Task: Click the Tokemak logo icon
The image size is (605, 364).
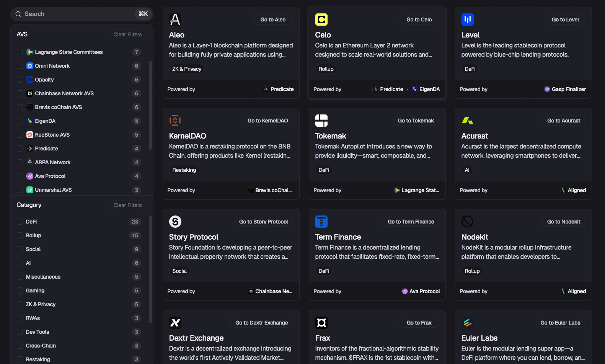Action: 321,121
